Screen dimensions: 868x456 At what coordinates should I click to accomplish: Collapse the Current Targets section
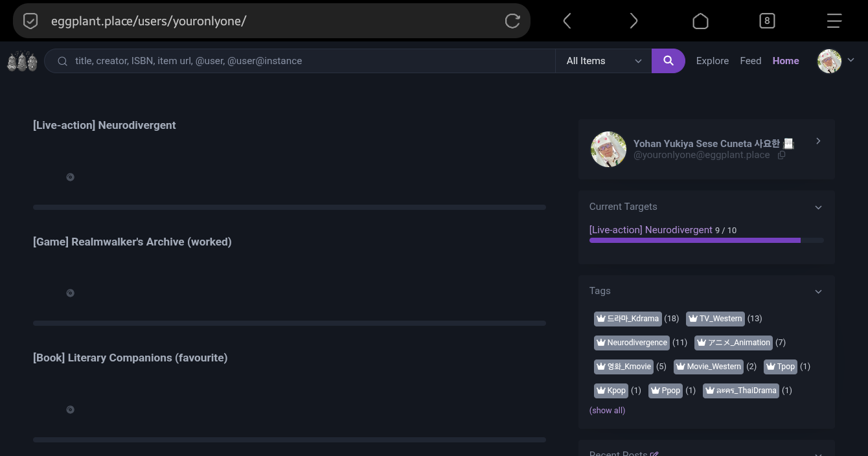click(x=818, y=207)
